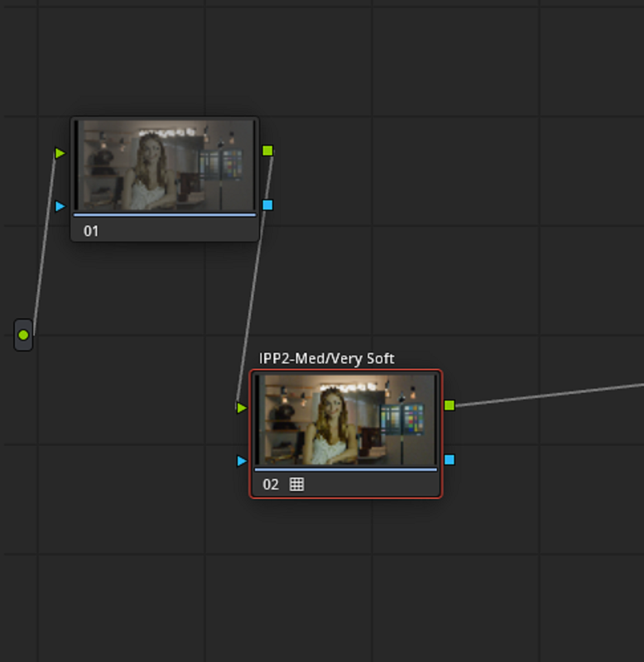
Task: Select the node 01 thumbnail
Action: (165, 165)
